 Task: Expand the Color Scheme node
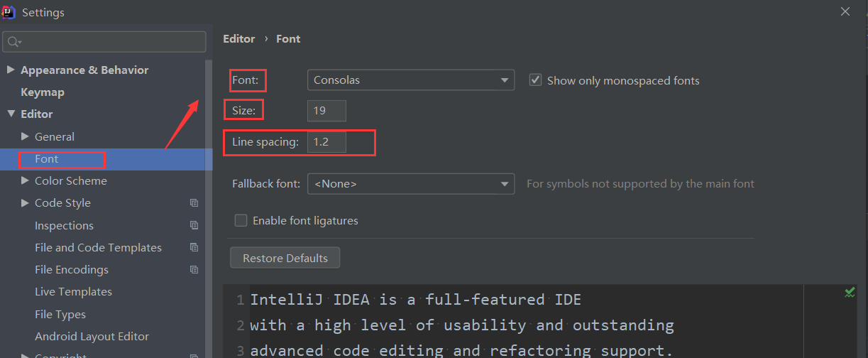(26, 181)
